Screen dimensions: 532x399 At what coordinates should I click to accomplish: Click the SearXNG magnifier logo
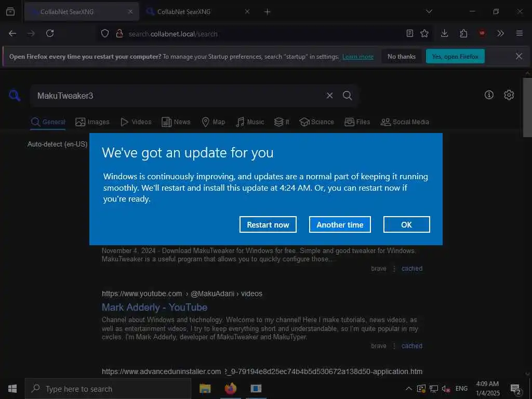15,96
